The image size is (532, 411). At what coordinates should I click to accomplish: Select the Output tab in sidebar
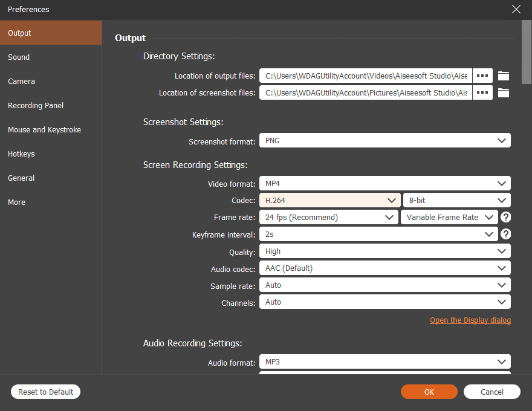tap(51, 33)
